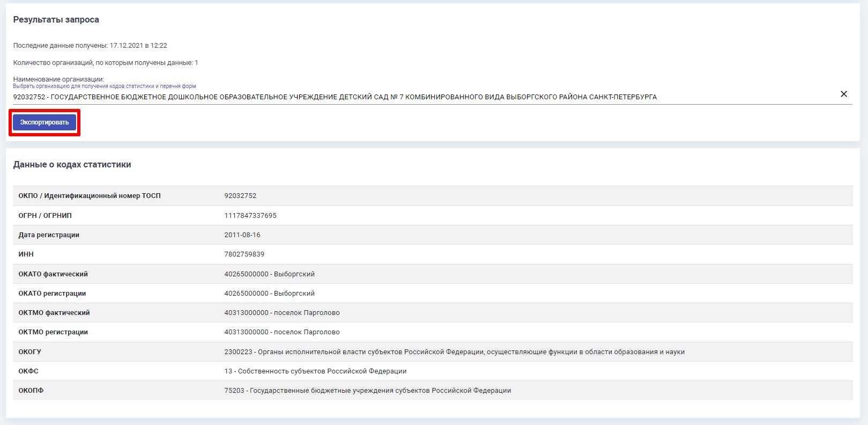
Task: Click the ОКТМО регистрации label
Action: 53,332
